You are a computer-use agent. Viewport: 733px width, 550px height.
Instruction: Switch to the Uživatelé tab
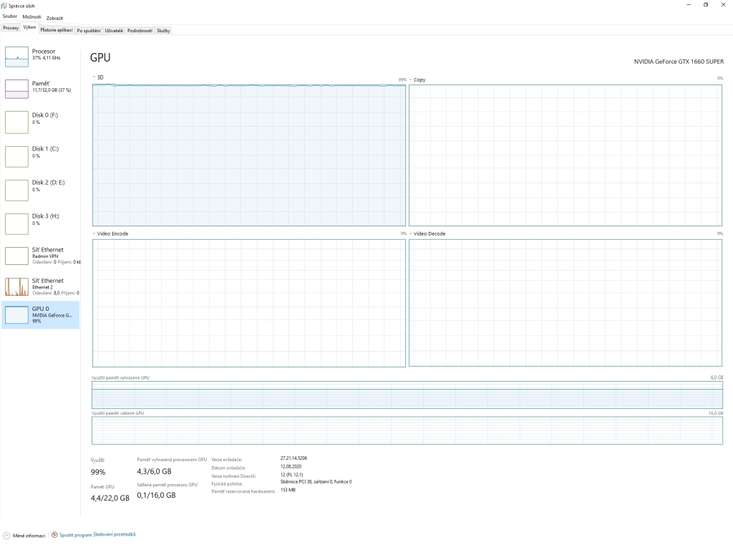(x=114, y=30)
